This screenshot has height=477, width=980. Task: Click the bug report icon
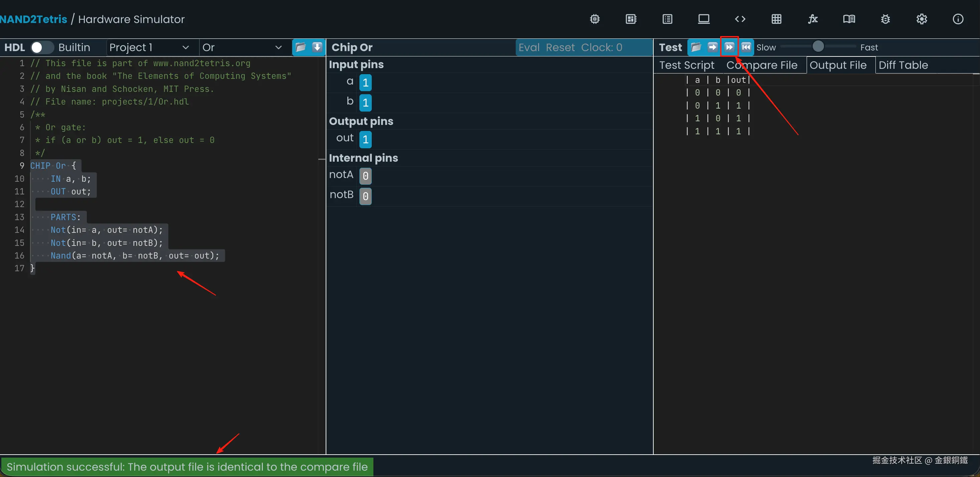[x=885, y=19]
